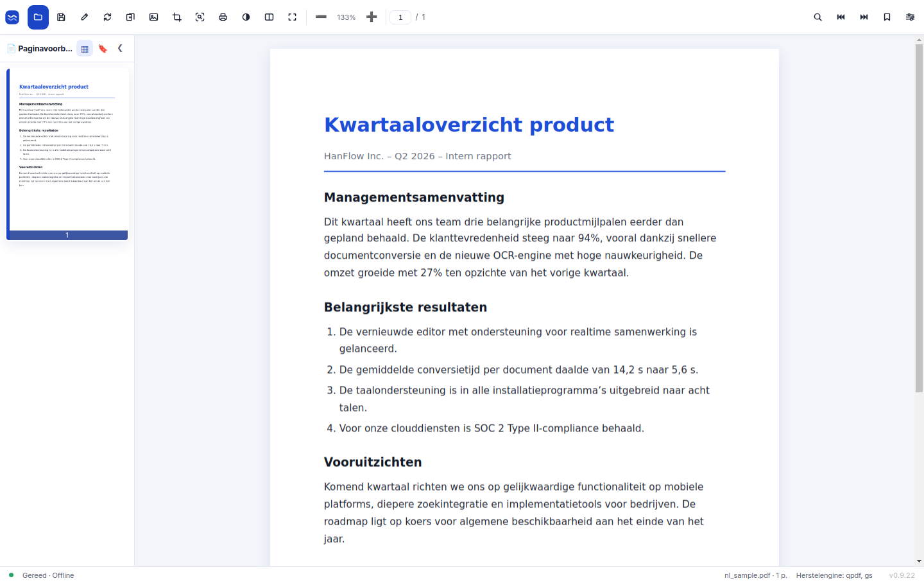Click list item about gemiddelde conversietijd

coord(518,370)
